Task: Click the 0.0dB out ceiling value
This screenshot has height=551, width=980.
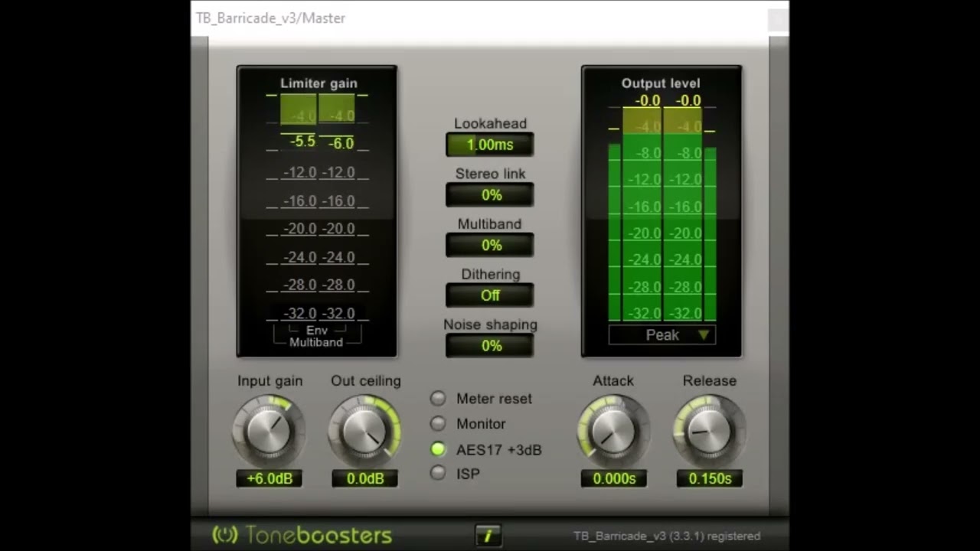Action: 365,478
